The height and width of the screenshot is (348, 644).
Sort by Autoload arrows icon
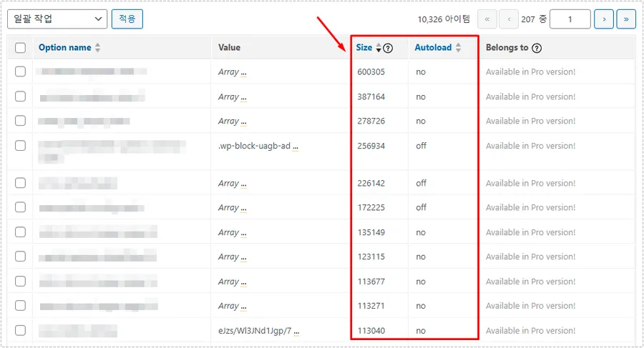(x=458, y=48)
